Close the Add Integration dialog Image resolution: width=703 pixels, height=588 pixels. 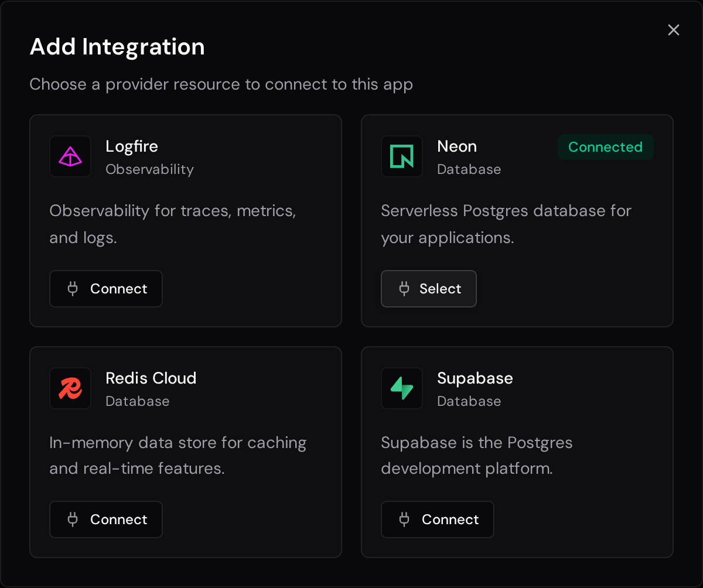pyautogui.click(x=674, y=30)
